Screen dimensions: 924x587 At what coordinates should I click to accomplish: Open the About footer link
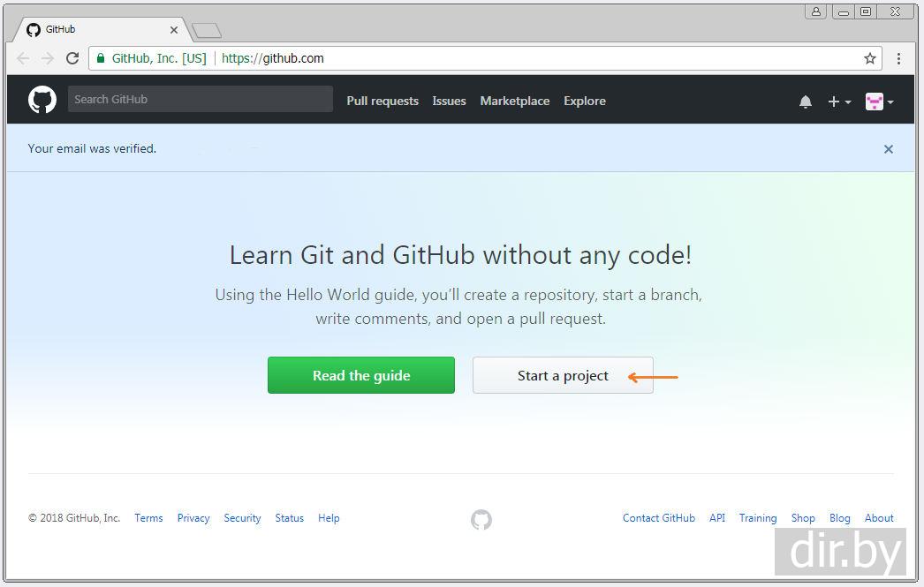[x=879, y=518]
